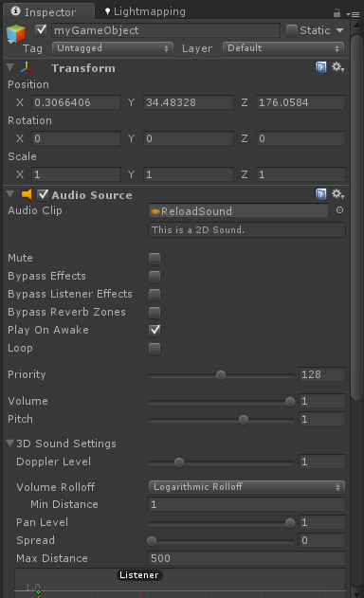Click the Scale X field
This screenshot has height=598, width=364.
pos(77,174)
